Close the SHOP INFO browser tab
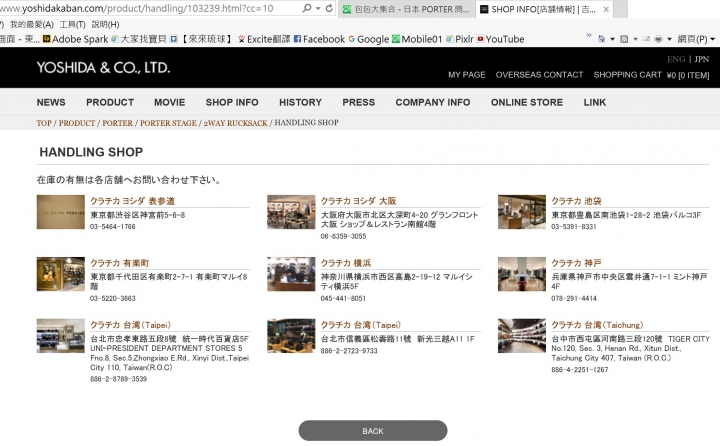 click(x=606, y=9)
